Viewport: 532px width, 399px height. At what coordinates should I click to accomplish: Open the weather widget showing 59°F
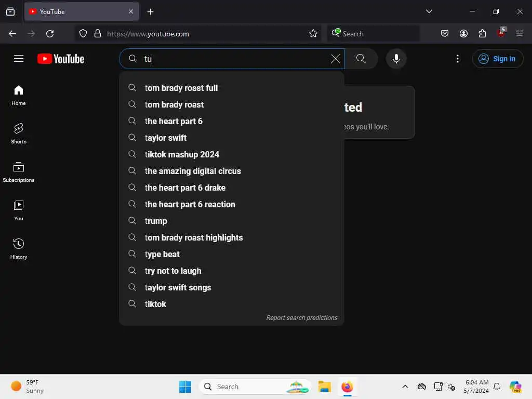click(x=28, y=387)
